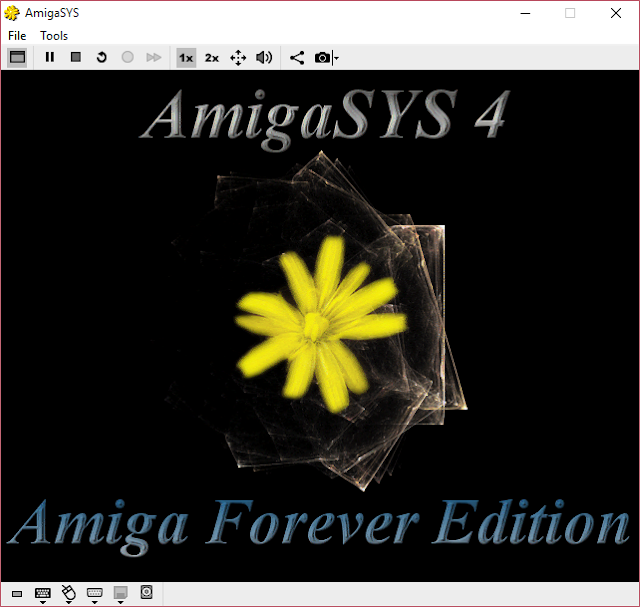Click the hard disk icon in status bar

[147, 592]
